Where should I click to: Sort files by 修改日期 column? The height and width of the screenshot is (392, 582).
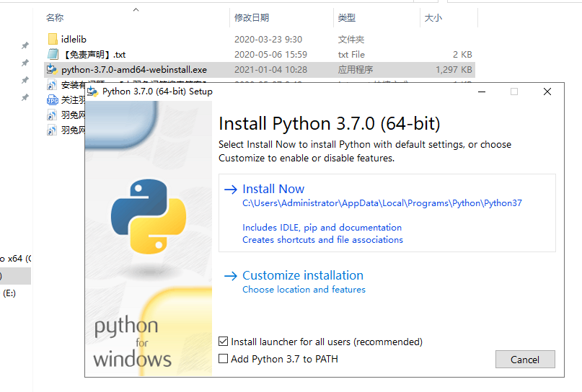[x=252, y=17]
